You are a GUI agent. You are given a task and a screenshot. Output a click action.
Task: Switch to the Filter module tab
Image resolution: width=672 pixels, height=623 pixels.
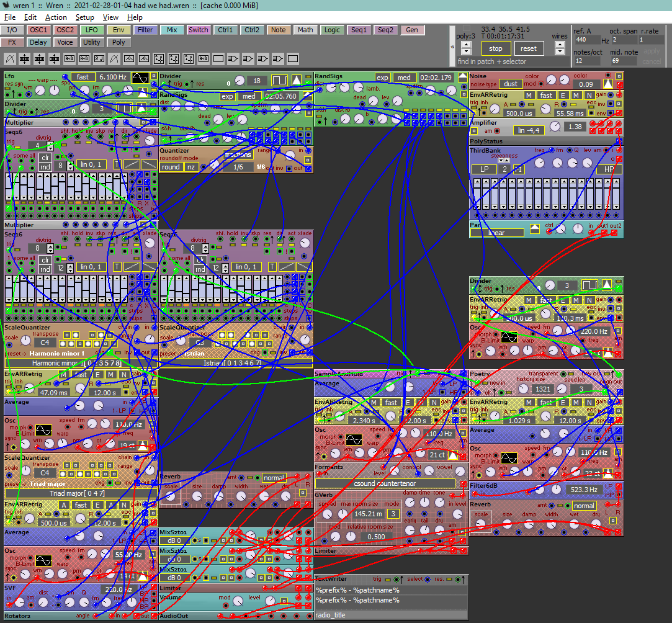145,30
